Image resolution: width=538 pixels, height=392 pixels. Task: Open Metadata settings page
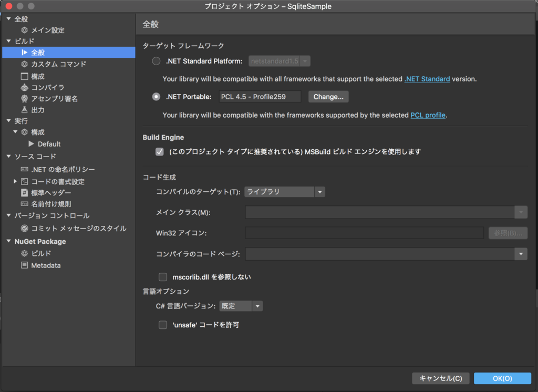click(x=46, y=265)
